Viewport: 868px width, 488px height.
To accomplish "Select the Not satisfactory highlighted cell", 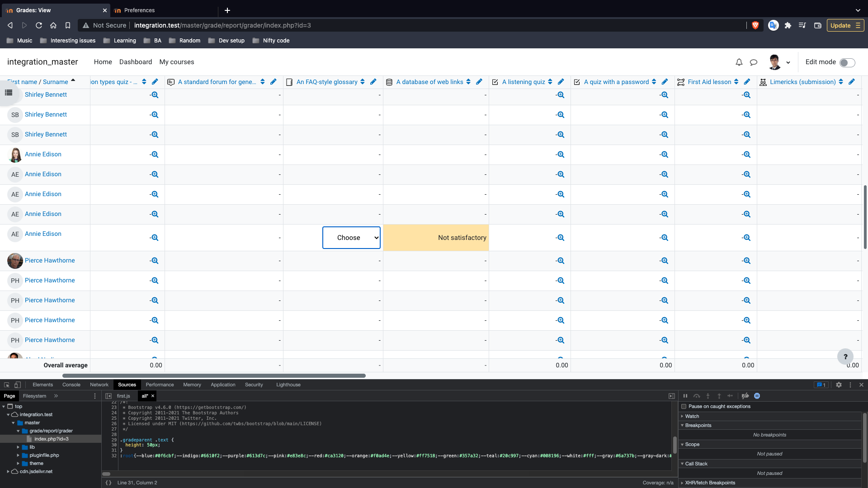I will point(436,238).
